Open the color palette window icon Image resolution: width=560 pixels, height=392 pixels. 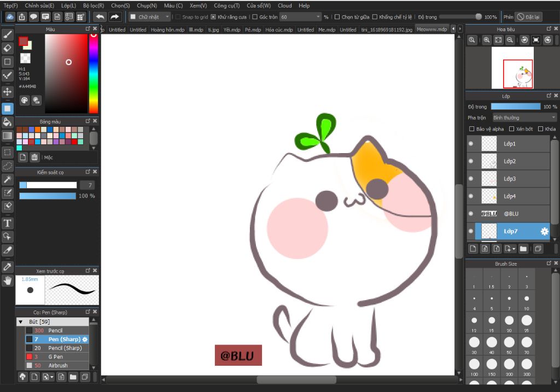pyautogui.click(x=24, y=100)
